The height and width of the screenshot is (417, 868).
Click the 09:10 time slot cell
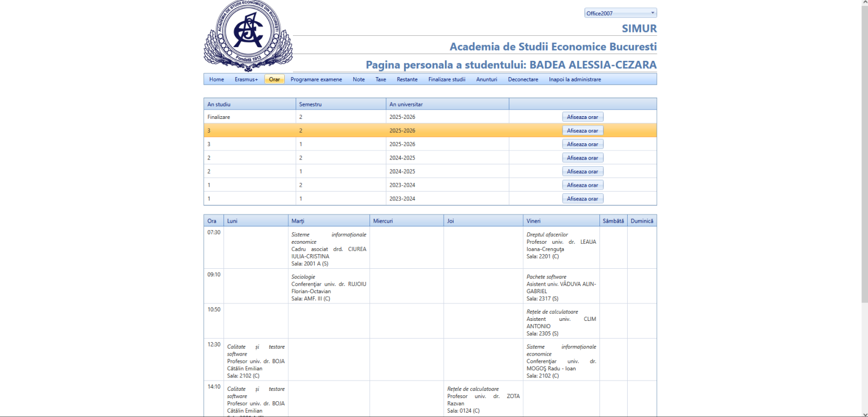point(214,286)
